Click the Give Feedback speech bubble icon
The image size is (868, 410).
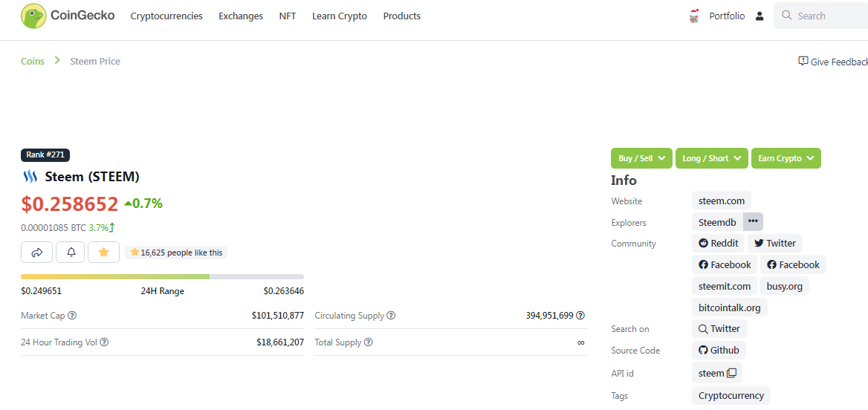[x=803, y=61]
